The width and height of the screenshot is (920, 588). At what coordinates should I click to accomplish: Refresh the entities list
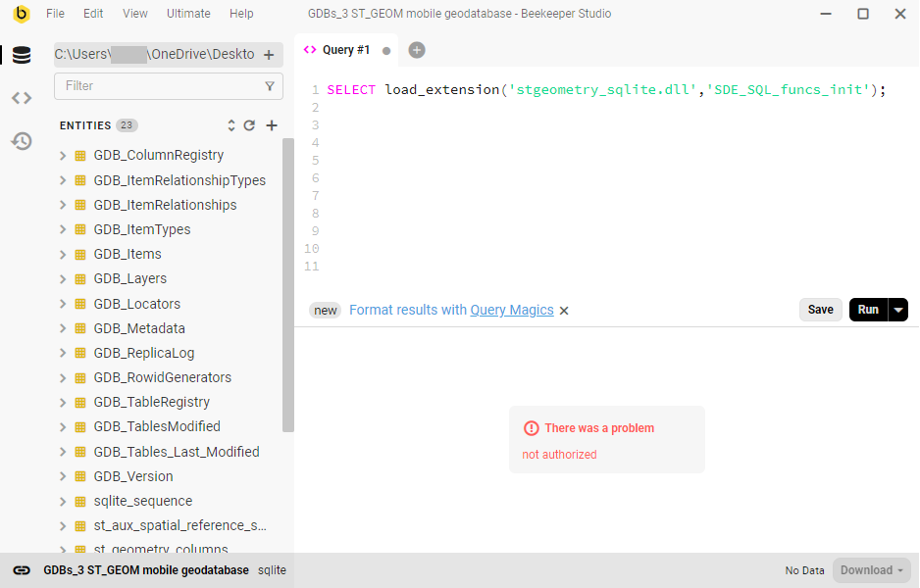[250, 125]
